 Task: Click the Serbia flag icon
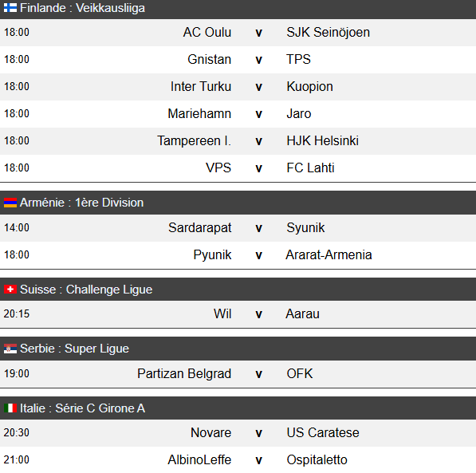pyautogui.click(x=10, y=349)
